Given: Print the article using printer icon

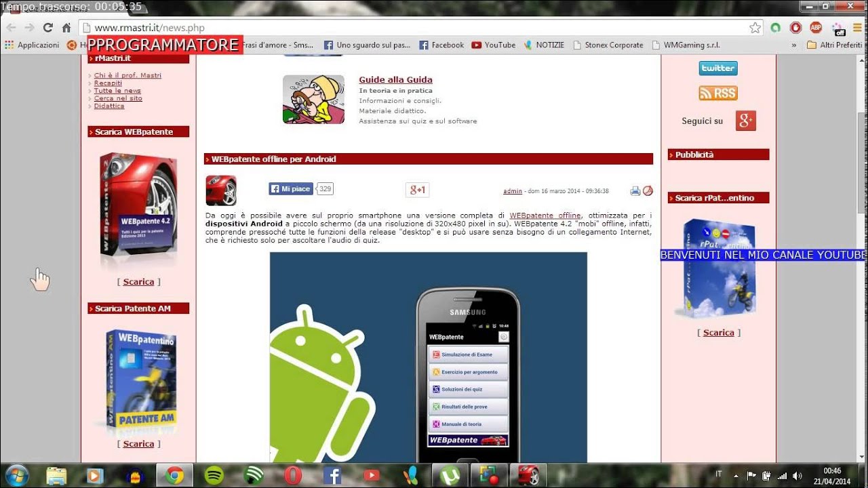Looking at the screenshot, I should pos(635,191).
